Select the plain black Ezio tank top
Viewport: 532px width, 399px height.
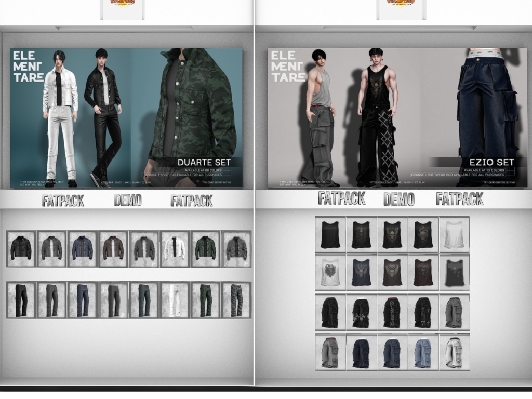(330, 235)
